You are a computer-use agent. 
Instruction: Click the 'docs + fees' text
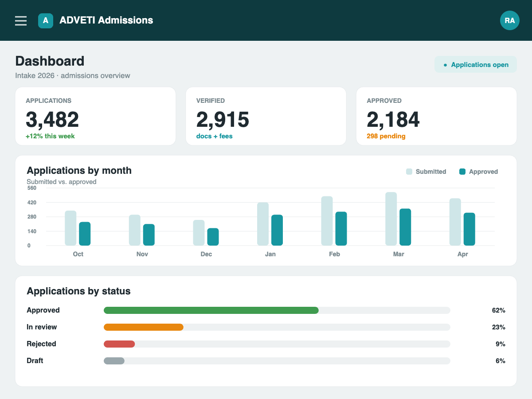[x=215, y=136]
